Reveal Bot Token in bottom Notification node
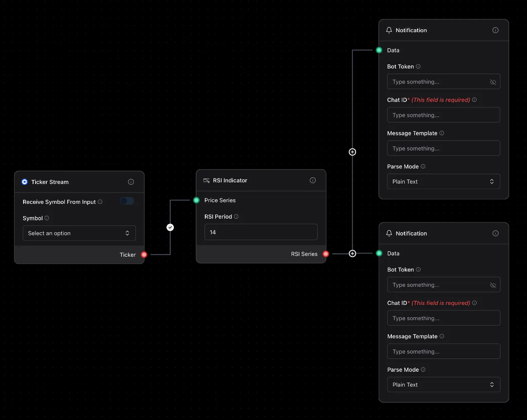The image size is (527, 420). [x=493, y=285]
